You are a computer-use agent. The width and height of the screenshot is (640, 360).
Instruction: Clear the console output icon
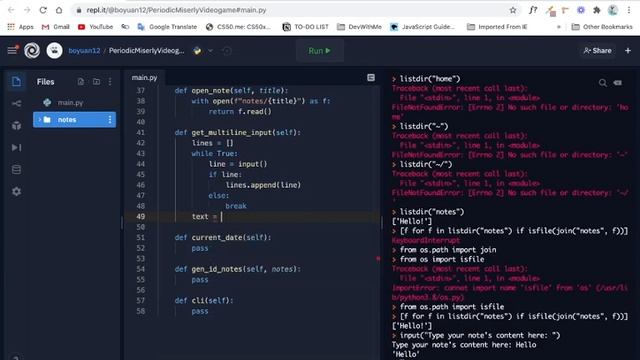(x=618, y=83)
